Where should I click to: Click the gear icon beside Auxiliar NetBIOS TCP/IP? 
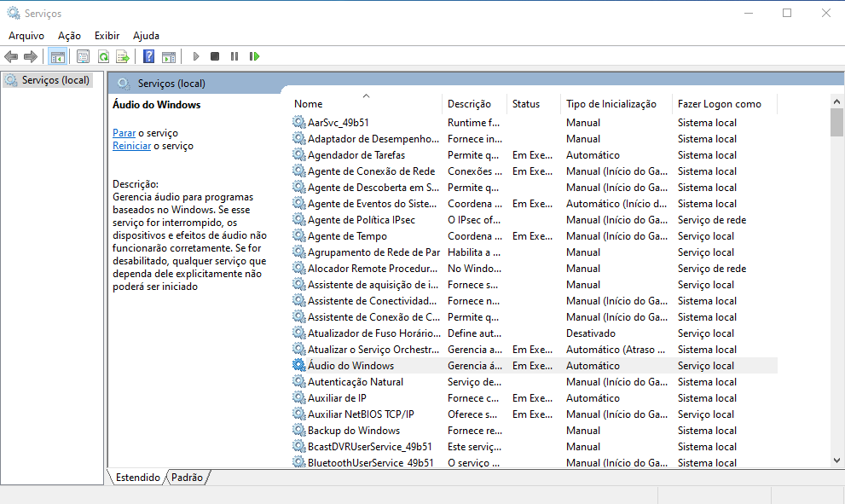pyautogui.click(x=299, y=414)
